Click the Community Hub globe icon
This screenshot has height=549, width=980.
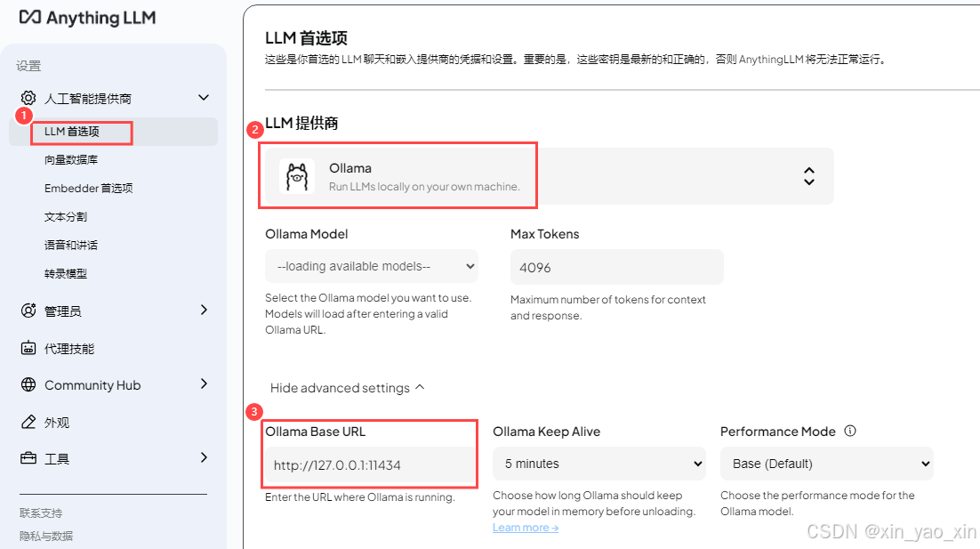click(28, 384)
